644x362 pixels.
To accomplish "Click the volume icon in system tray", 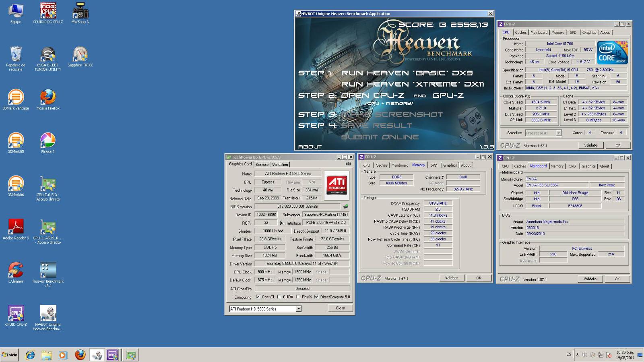I will 584,355.
